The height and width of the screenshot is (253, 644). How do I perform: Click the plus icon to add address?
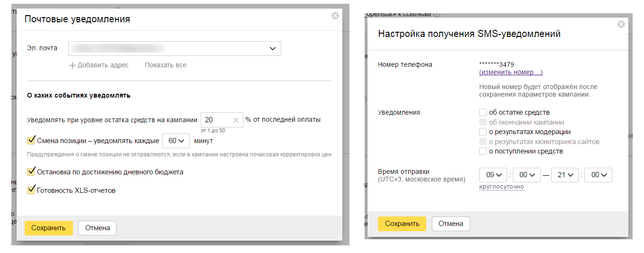point(72,65)
